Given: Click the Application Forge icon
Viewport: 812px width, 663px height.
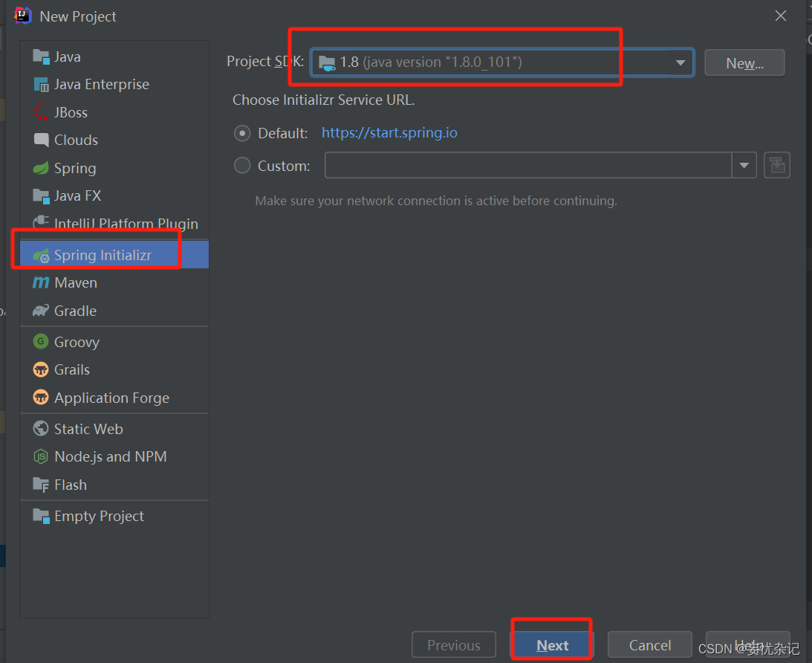Looking at the screenshot, I should (x=41, y=398).
